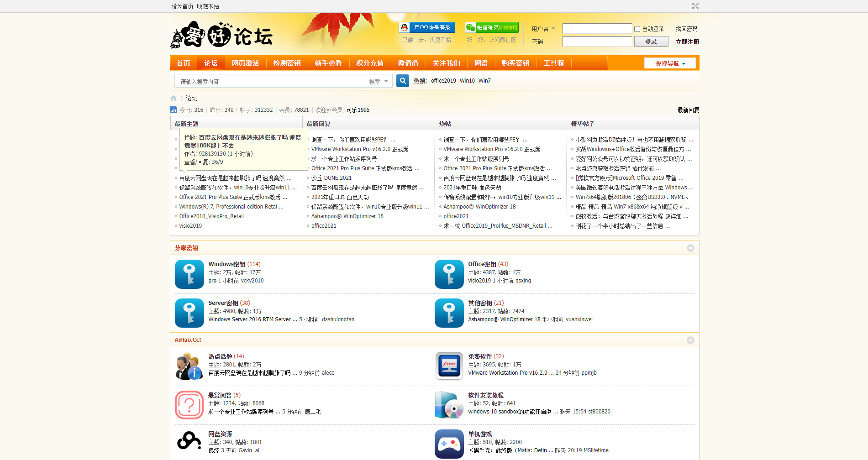
Task: Open 沙丘 DUNE.2021 in 最新回复
Action: 331,178
